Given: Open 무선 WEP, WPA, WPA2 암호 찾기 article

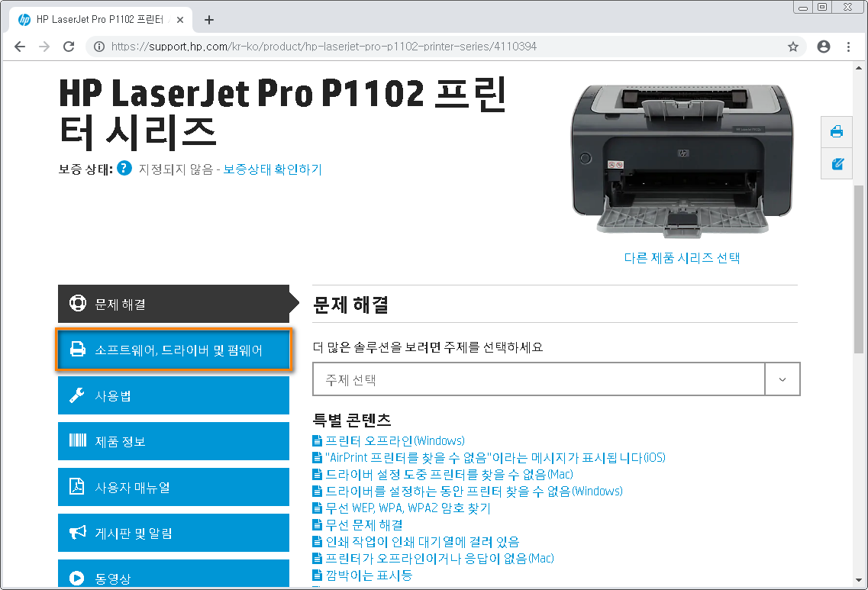Looking at the screenshot, I should (408, 508).
